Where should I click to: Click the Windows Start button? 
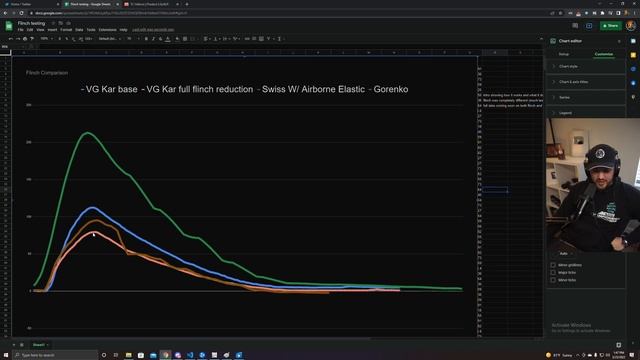(x=6, y=355)
